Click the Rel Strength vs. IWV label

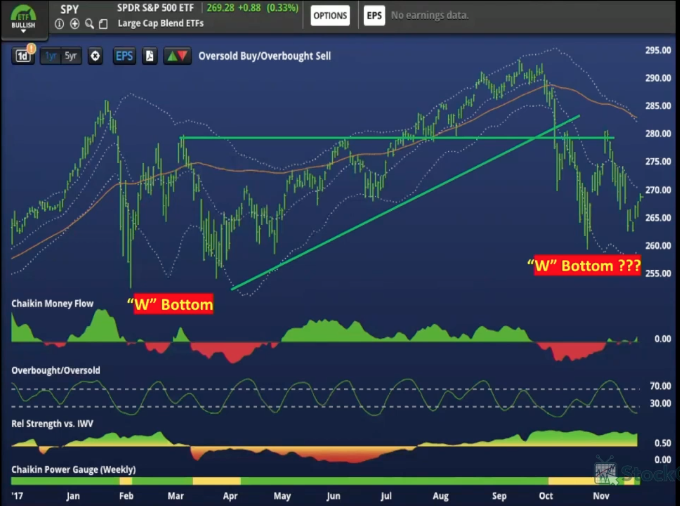(x=52, y=424)
